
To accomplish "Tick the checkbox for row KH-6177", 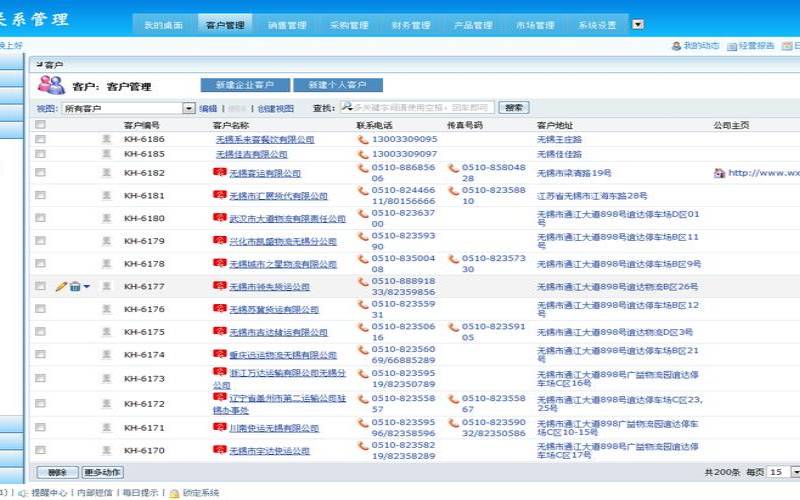I will click(x=40, y=286).
